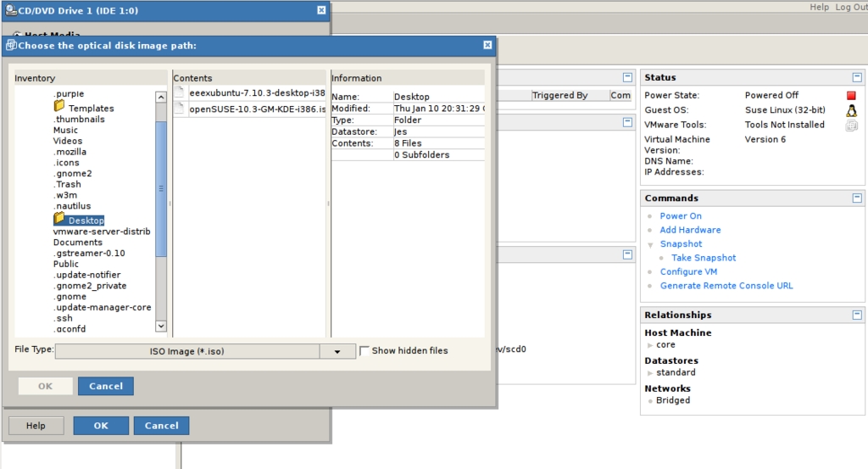Click the eeexubuntu ISO file icon
Screen dimensions: 868x469
[x=180, y=92]
